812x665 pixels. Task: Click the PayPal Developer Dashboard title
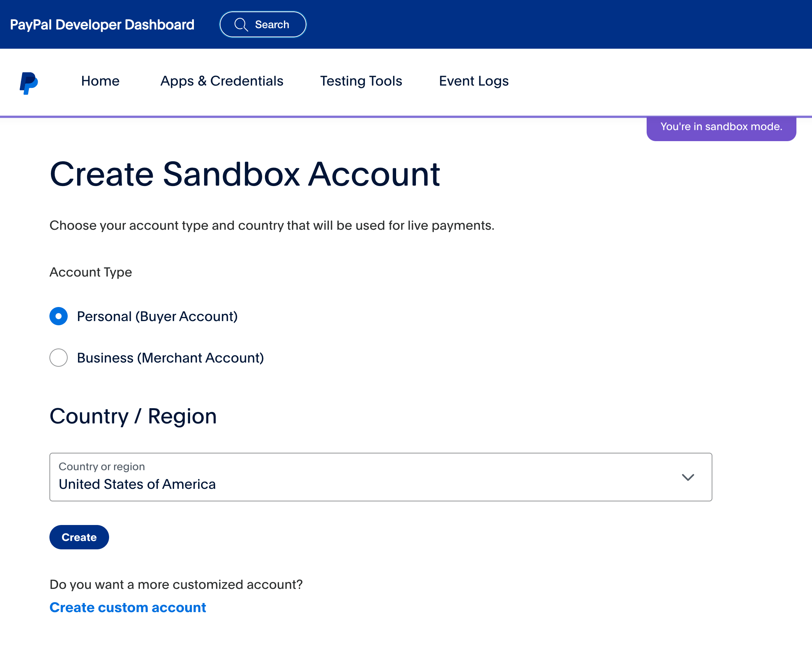click(102, 25)
